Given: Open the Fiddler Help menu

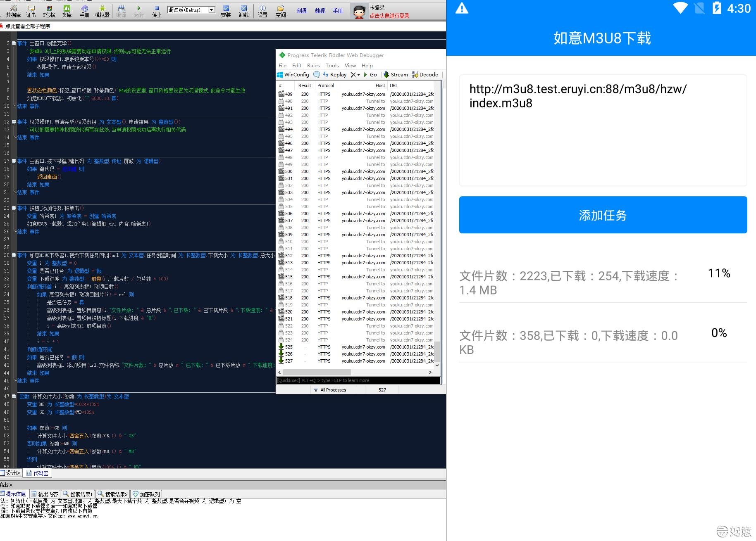Looking at the screenshot, I should (367, 65).
